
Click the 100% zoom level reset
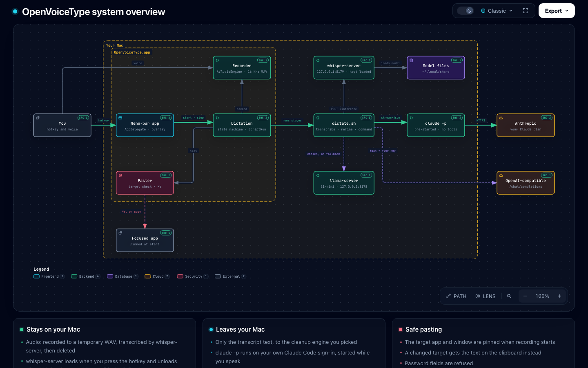click(542, 296)
